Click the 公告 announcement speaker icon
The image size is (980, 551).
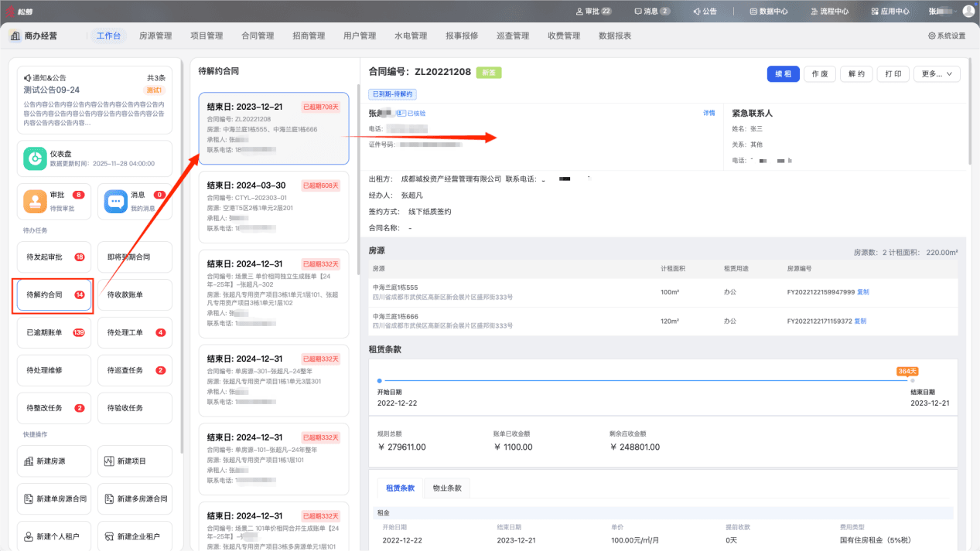[x=696, y=12]
